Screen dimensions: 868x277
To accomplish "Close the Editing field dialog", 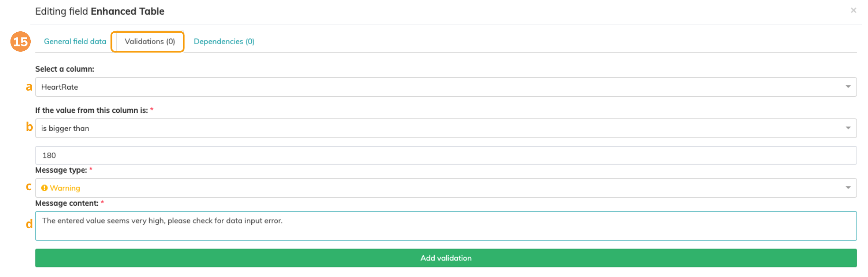I will coord(853,10).
